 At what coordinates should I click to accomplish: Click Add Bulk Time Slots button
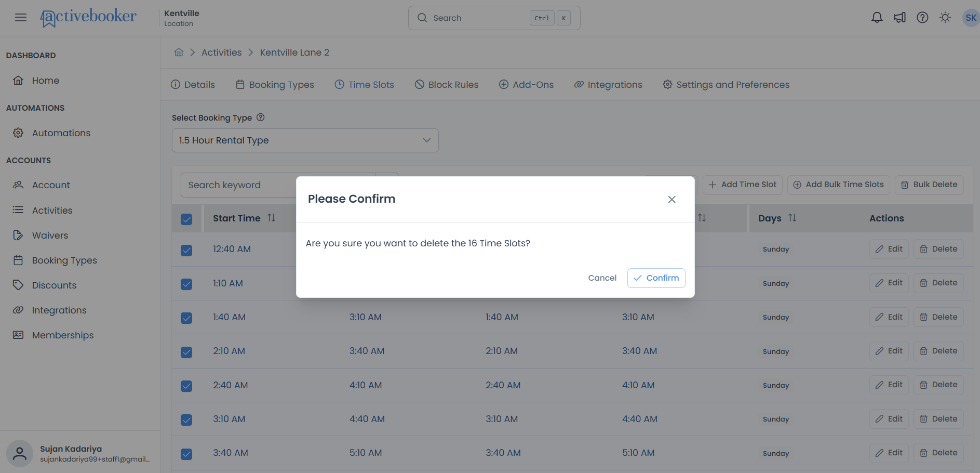(x=839, y=185)
